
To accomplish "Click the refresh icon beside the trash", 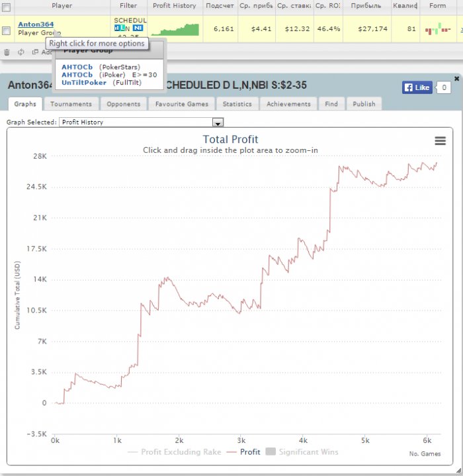I will coord(21,52).
